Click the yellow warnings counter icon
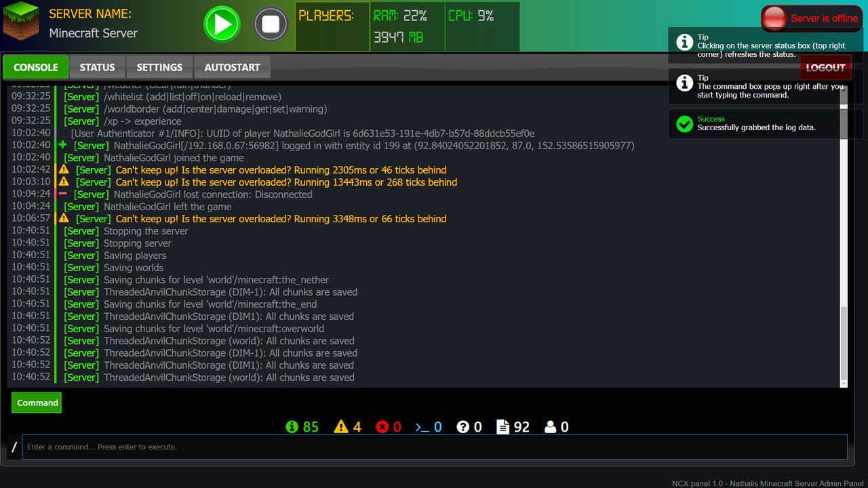Image resolution: width=868 pixels, height=488 pixels. [340, 426]
